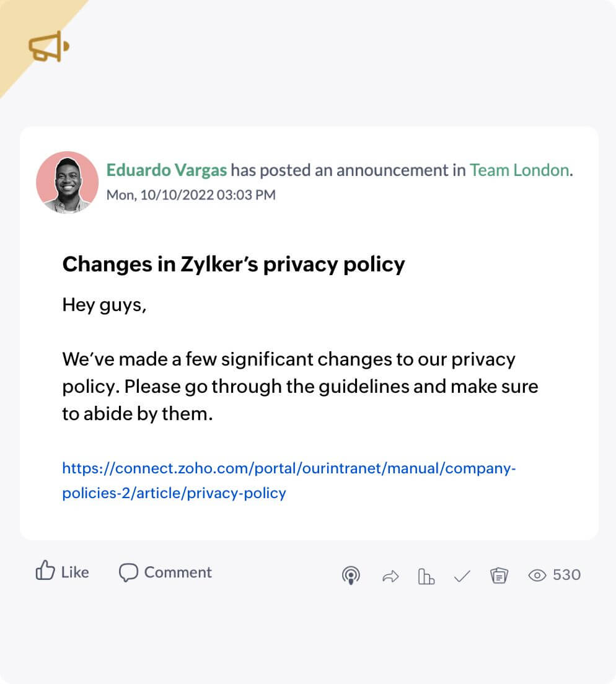Click the copy post icon
The image size is (616, 684).
[499, 576]
